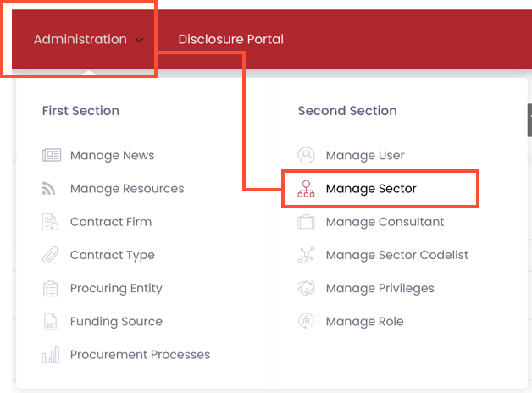Click the briefcase icon beside Manage Consultant
The height and width of the screenshot is (393, 532).
(306, 222)
